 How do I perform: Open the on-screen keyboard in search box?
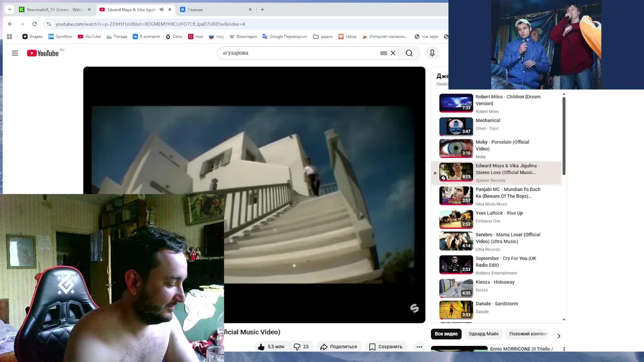383,53
